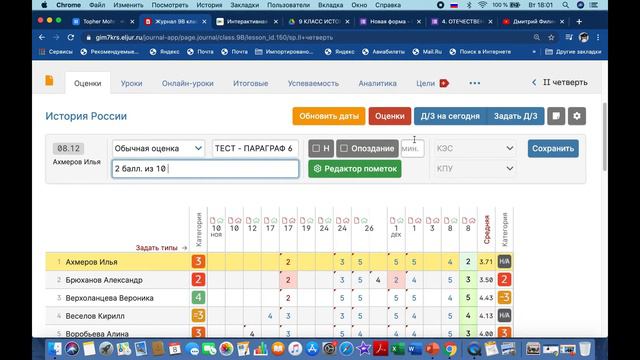Open the Закладки menu in menu bar
This screenshot has width=640, height=360.
point(244,5)
